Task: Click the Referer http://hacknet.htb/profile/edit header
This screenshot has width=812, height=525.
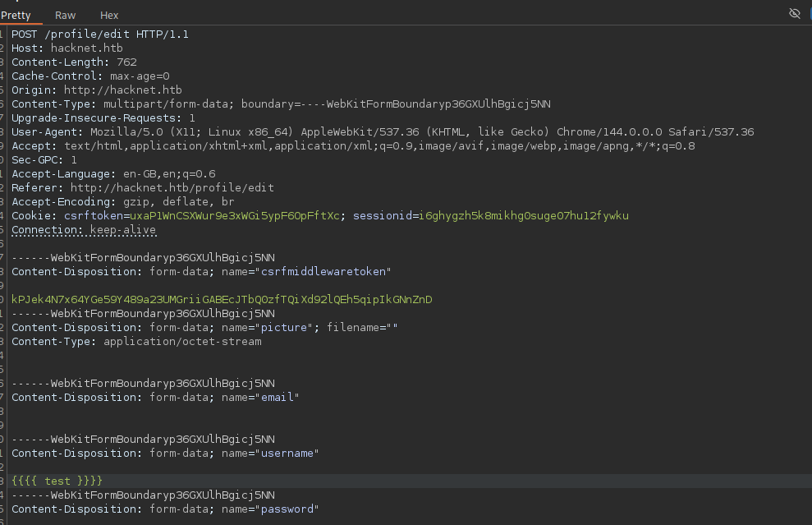Action: pyautogui.click(x=143, y=187)
